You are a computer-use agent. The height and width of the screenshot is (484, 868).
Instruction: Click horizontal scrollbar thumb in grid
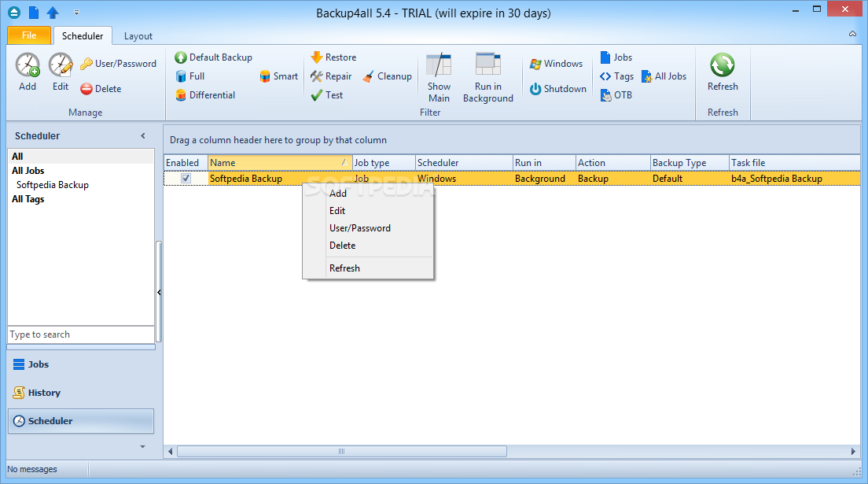click(x=341, y=451)
